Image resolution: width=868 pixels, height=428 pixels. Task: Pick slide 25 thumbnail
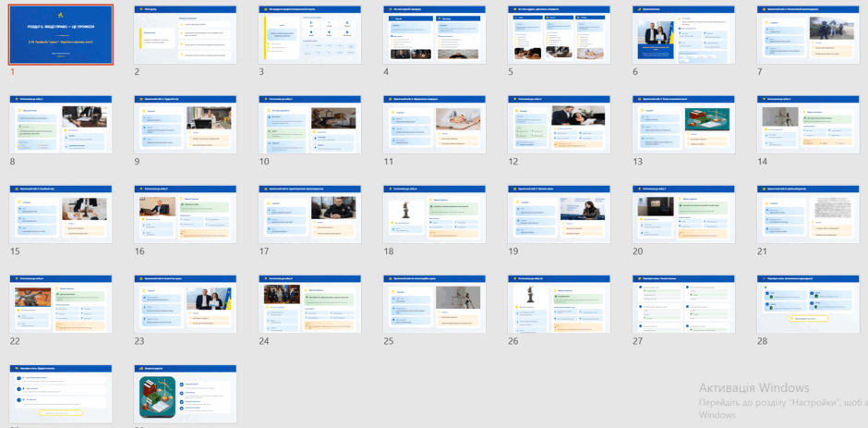point(435,304)
